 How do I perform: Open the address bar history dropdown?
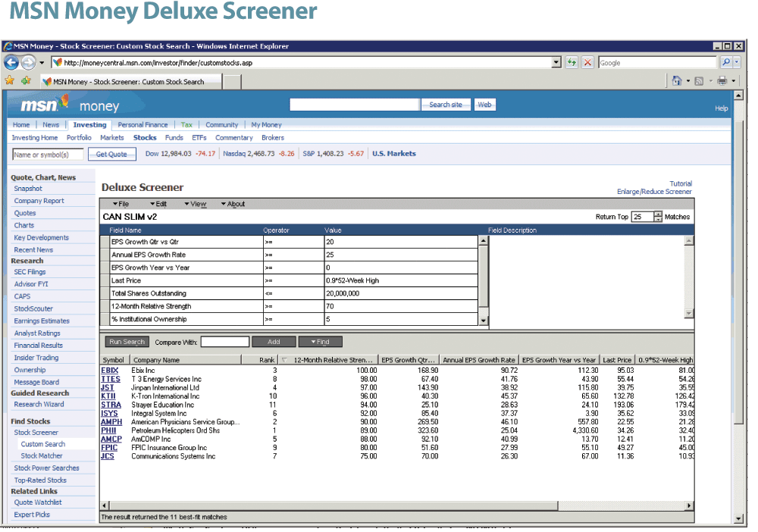click(556, 62)
